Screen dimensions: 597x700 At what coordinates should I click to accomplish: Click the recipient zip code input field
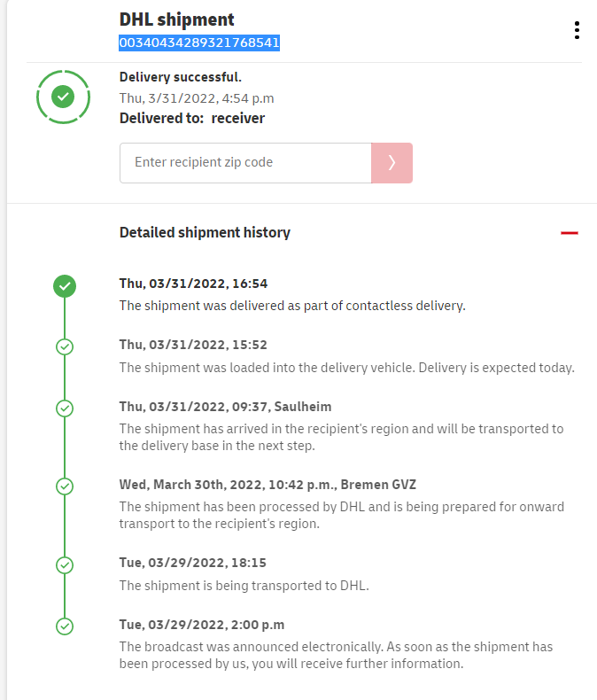[245, 163]
